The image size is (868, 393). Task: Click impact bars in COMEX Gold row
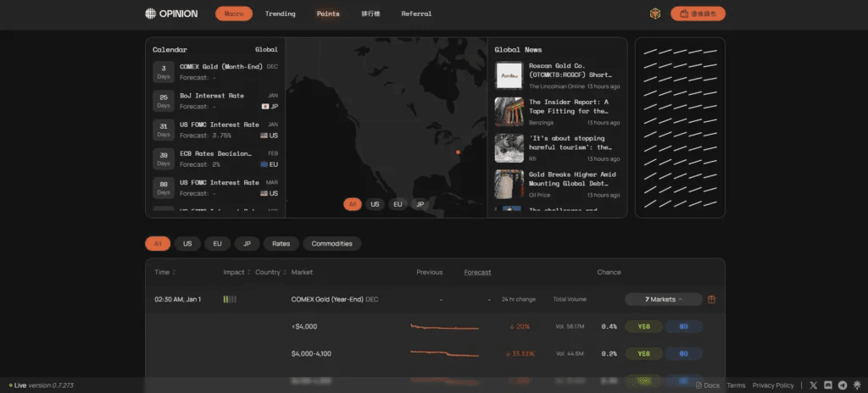(x=230, y=300)
